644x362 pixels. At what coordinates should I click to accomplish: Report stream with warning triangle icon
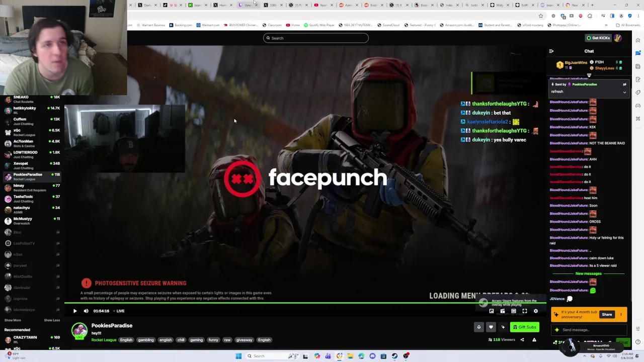coord(534,340)
